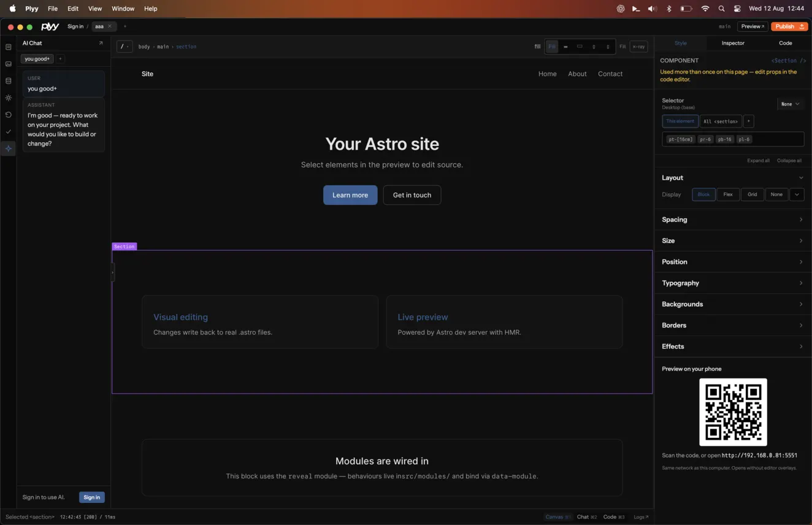This screenshot has width=812, height=525.
Task: Pop out the AI Chat panel
Action: (101, 43)
